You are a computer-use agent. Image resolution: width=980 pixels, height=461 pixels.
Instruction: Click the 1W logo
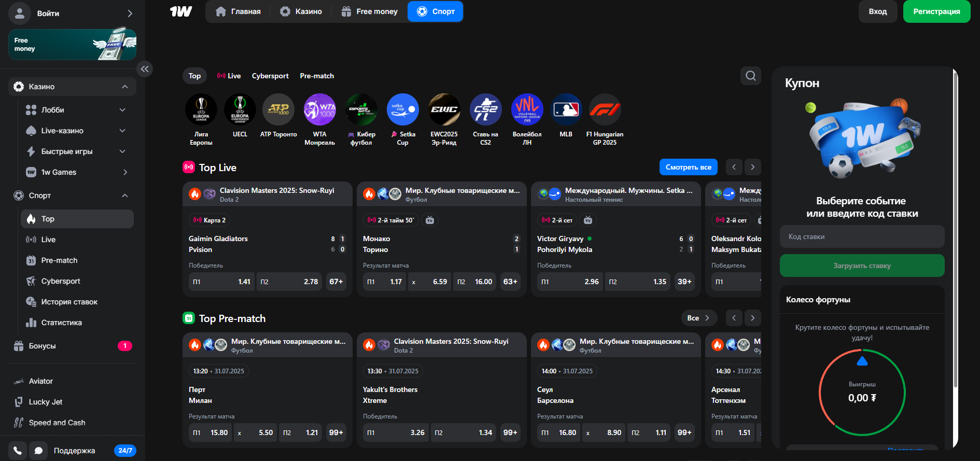coord(181,11)
